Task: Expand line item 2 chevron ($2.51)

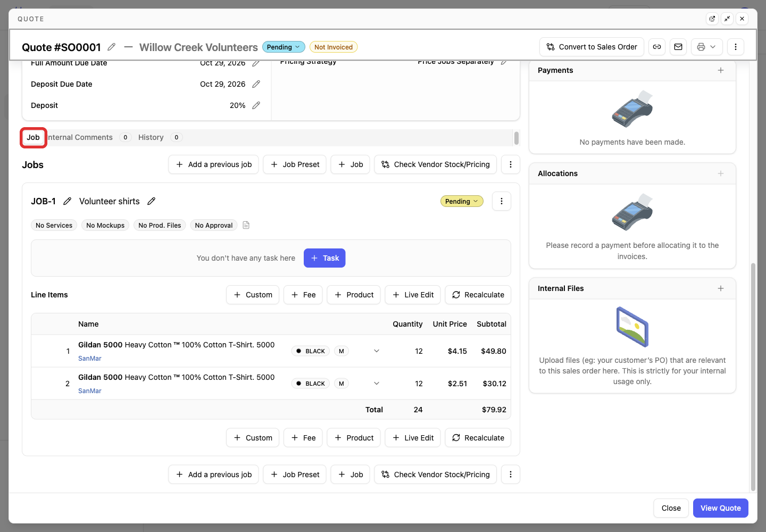Action: 377,384
